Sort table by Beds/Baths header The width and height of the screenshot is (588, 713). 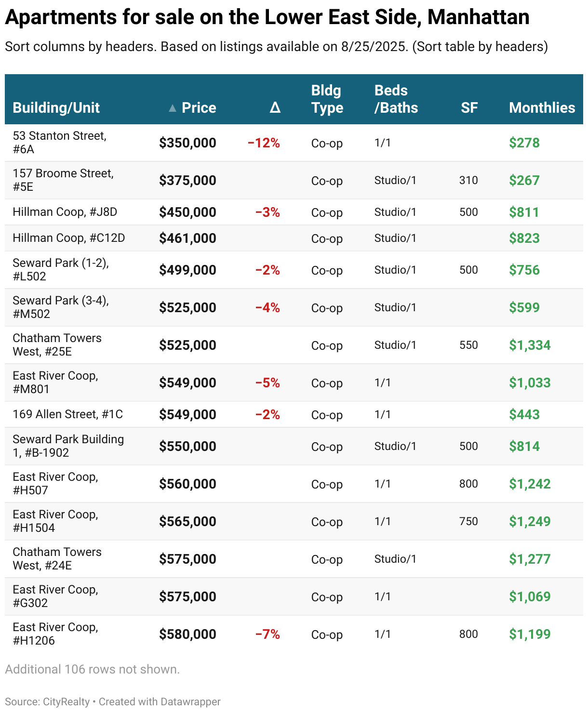[396, 99]
